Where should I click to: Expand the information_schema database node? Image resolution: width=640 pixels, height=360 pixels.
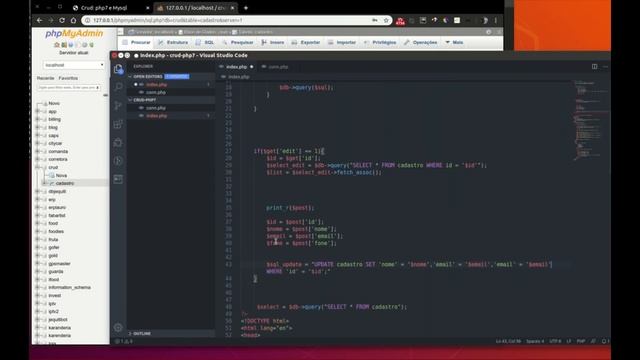click(38, 287)
